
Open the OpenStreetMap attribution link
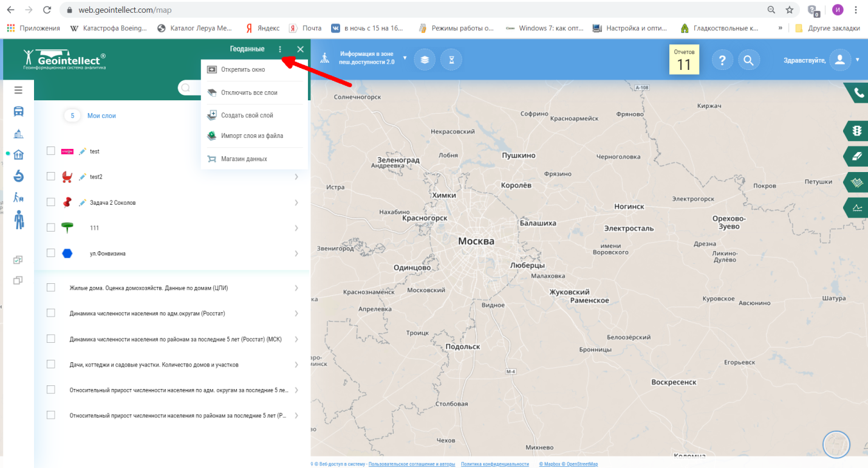581,464
